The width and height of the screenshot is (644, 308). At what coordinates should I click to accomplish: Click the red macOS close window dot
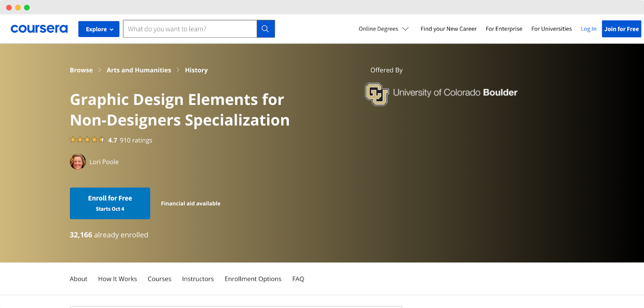pos(9,8)
